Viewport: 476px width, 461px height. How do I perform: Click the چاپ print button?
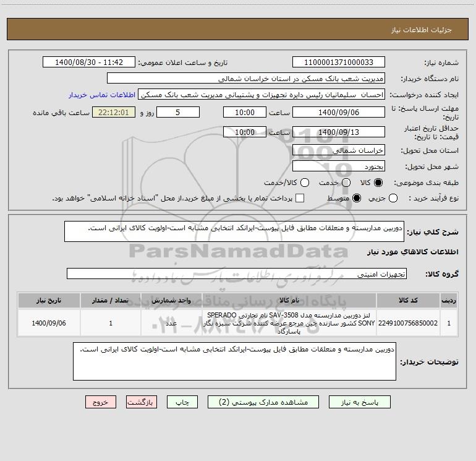(182, 402)
